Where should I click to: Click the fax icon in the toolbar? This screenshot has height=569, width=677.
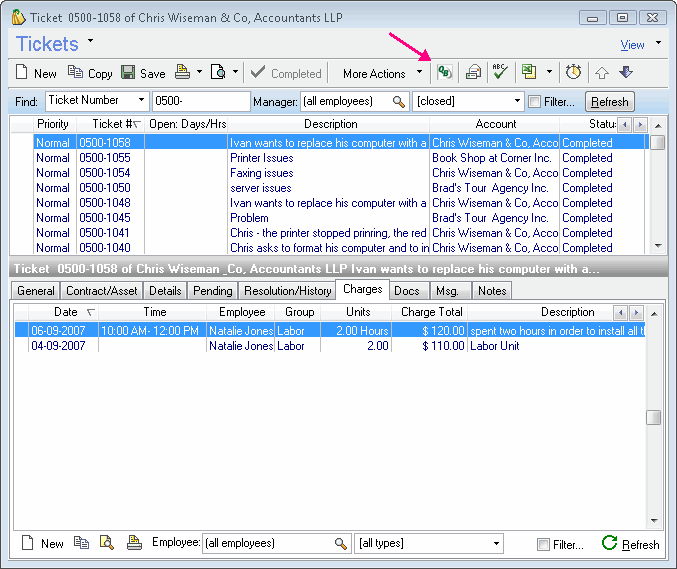click(x=473, y=73)
